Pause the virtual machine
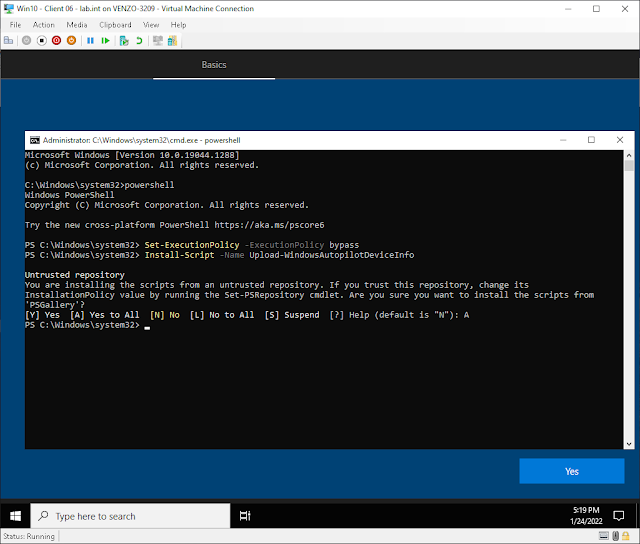 click(91, 40)
